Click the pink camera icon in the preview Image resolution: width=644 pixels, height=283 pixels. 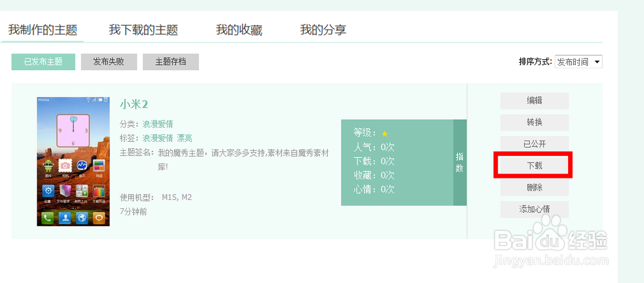click(x=65, y=166)
